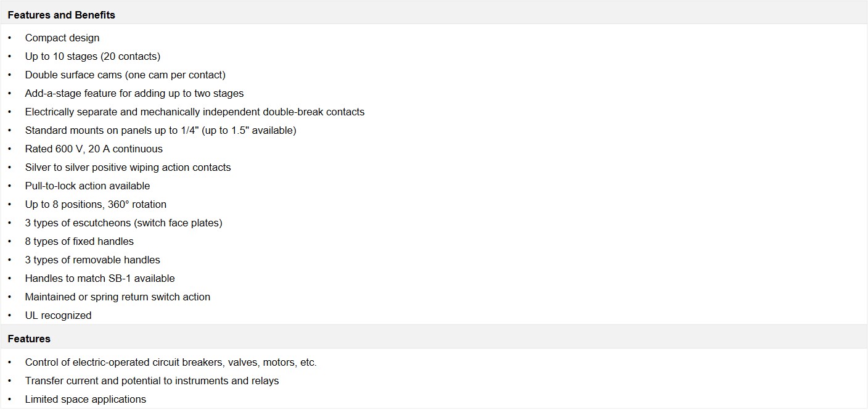
Task: Click 3 types of removable handles
Action: [92, 260]
